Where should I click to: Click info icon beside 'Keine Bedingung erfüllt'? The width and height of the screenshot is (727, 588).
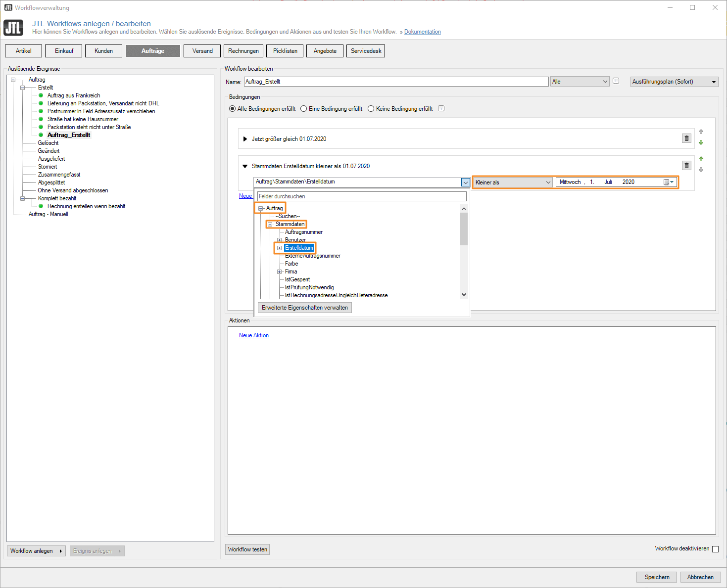click(441, 108)
